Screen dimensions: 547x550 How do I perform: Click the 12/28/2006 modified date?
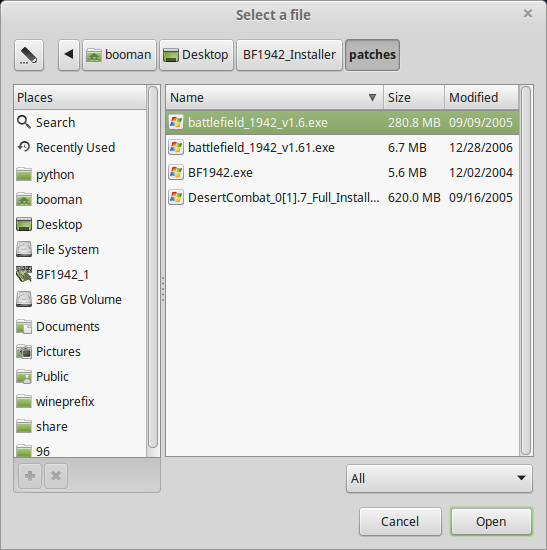[x=481, y=147]
